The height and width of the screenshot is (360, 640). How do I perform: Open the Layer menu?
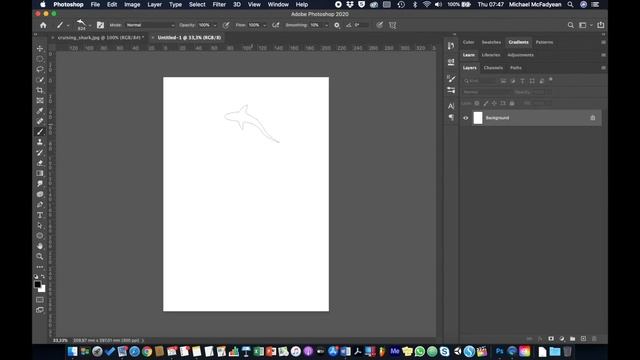point(154,4)
